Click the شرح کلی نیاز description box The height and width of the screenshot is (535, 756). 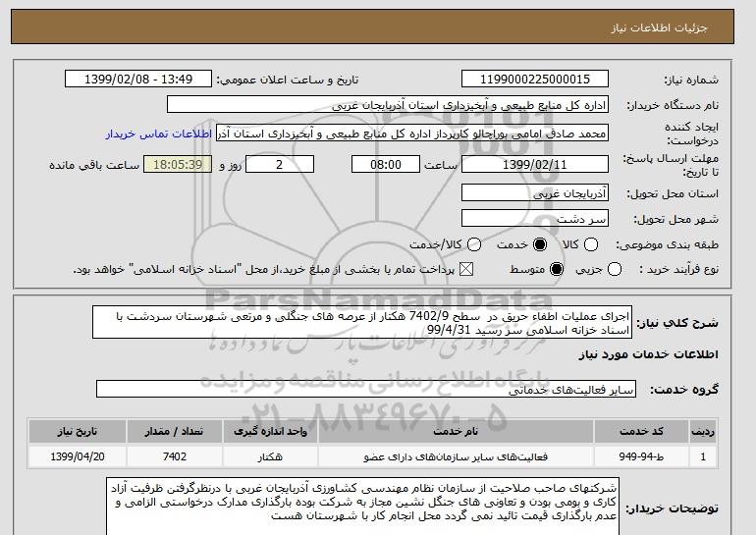pyautogui.click(x=362, y=322)
